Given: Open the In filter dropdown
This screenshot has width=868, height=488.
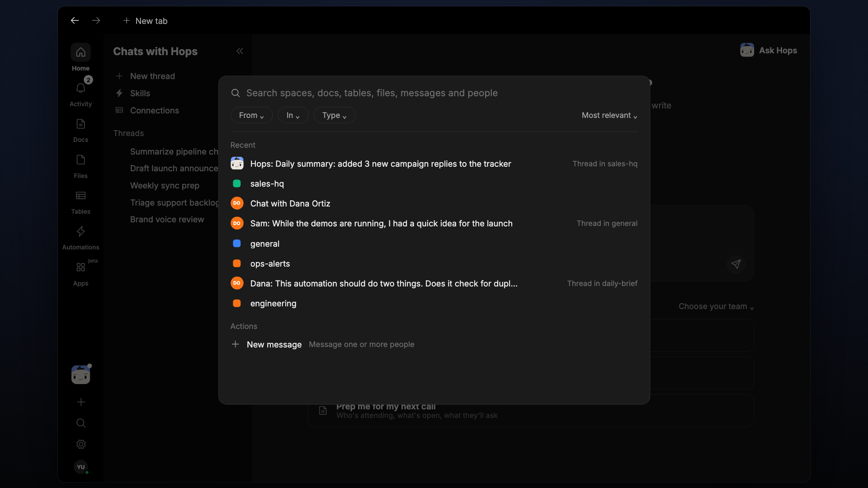Looking at the screenshot, I should coord(293,115).
